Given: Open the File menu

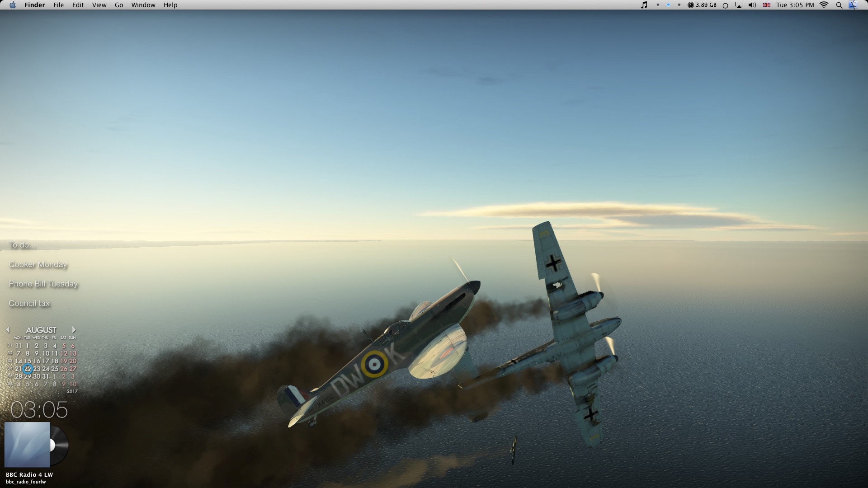Looking at the screenshot, I should click(58, 5).
